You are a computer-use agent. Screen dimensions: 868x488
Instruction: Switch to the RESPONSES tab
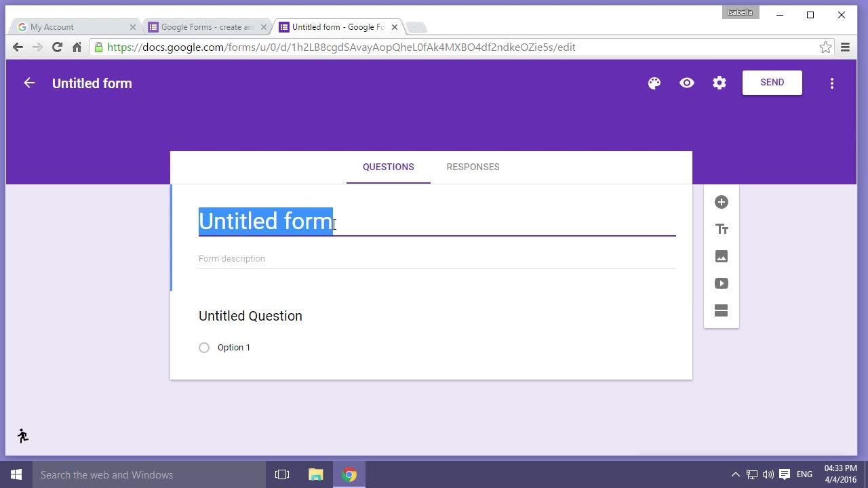point(473,167)
